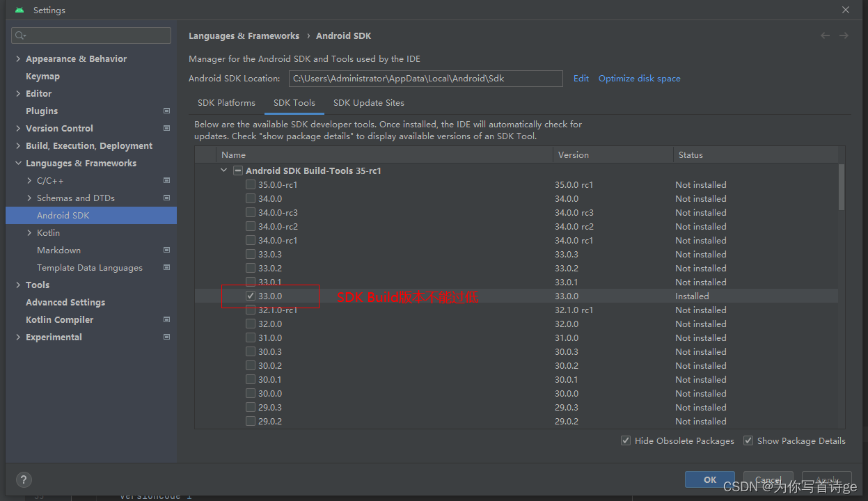This screenshot has height=501, width=868.
Task: Click project-level icon beside Template Data Languages
Action: pyautogui.click(x=166, y=267)
